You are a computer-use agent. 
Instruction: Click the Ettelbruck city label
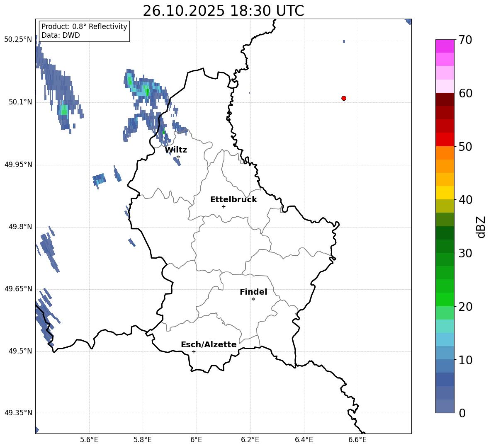point(233,200)
